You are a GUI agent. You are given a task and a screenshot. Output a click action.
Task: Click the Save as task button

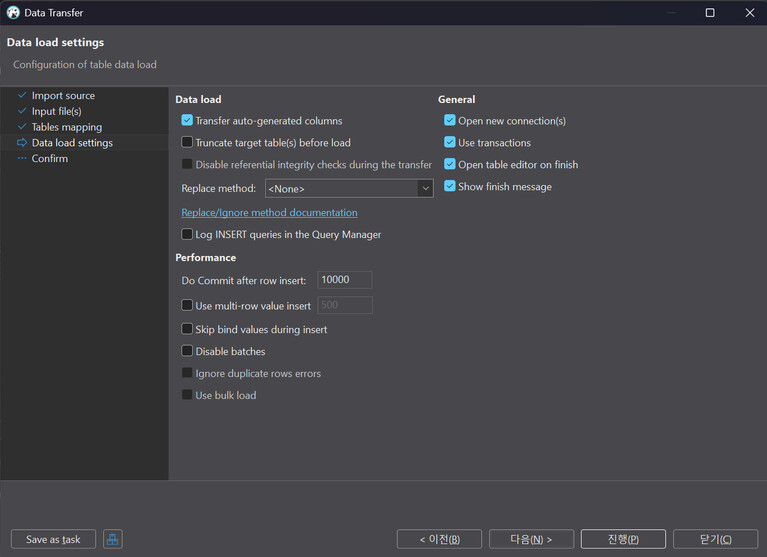point(53,539)
